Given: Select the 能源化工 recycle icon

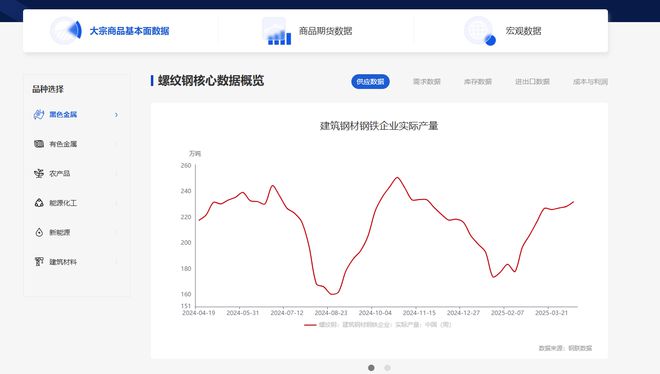Looking at the screenshot, I should (39, 203).
